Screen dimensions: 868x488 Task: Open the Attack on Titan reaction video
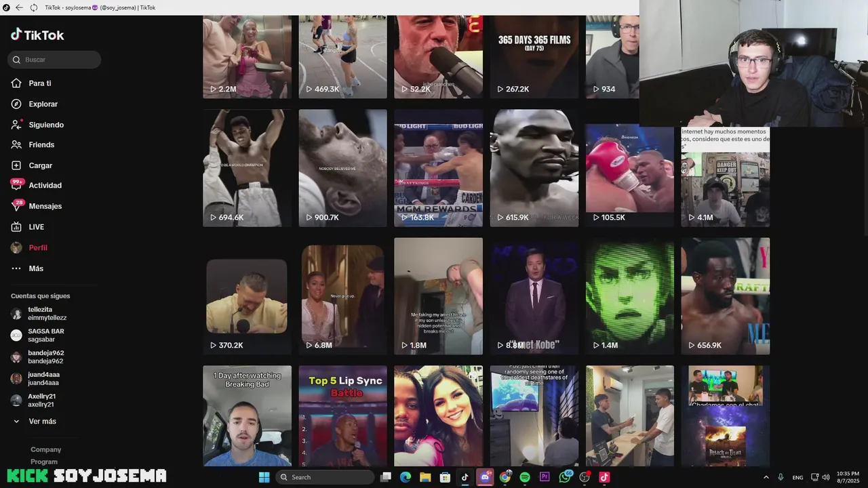(726, 416)
